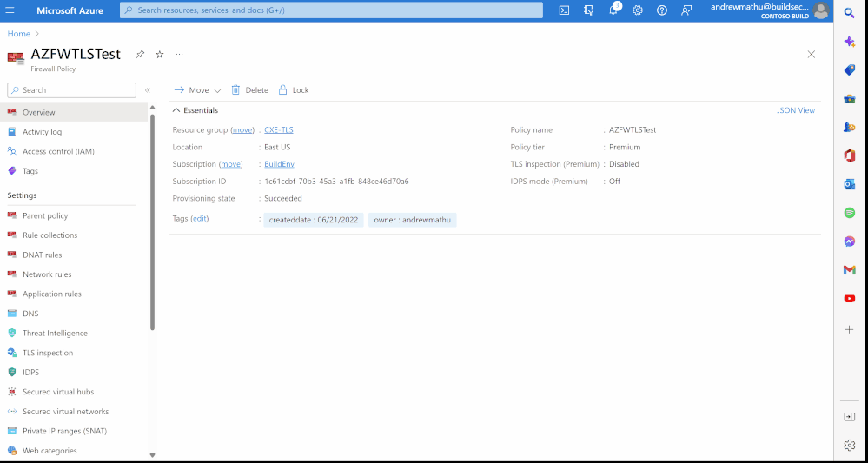Open the Messenger icon in sidebar

click(x=849, y=241)
